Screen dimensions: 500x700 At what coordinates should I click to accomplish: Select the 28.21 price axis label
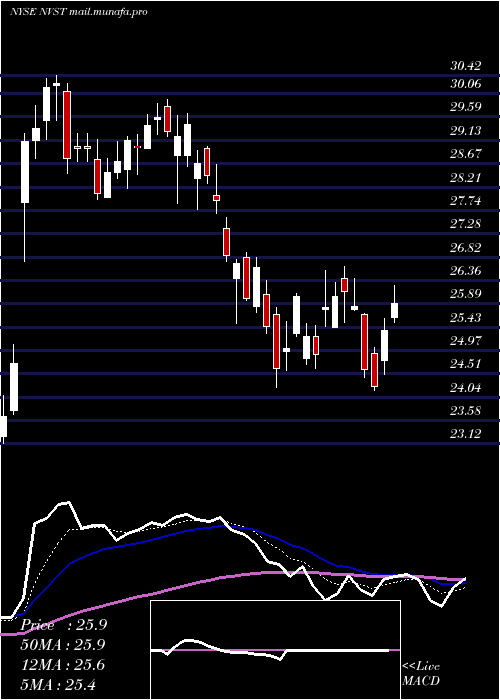pos(466,177)
